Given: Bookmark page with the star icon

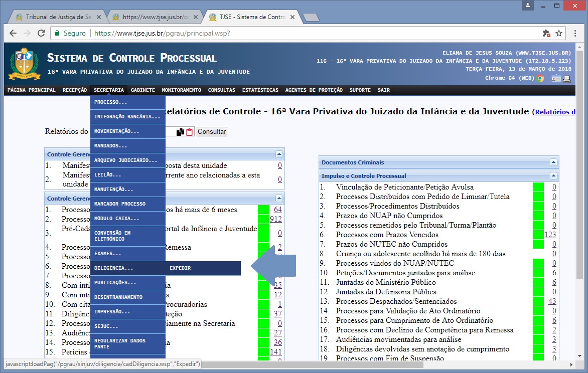Looking at the screenshot, I should click(x=559, y=33).
